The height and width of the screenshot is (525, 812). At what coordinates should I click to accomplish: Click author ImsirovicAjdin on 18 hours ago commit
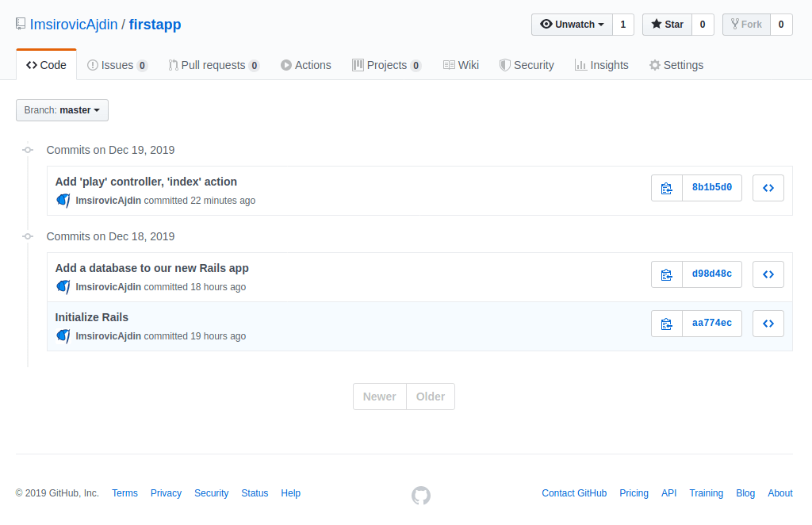(x=108, y=287)
